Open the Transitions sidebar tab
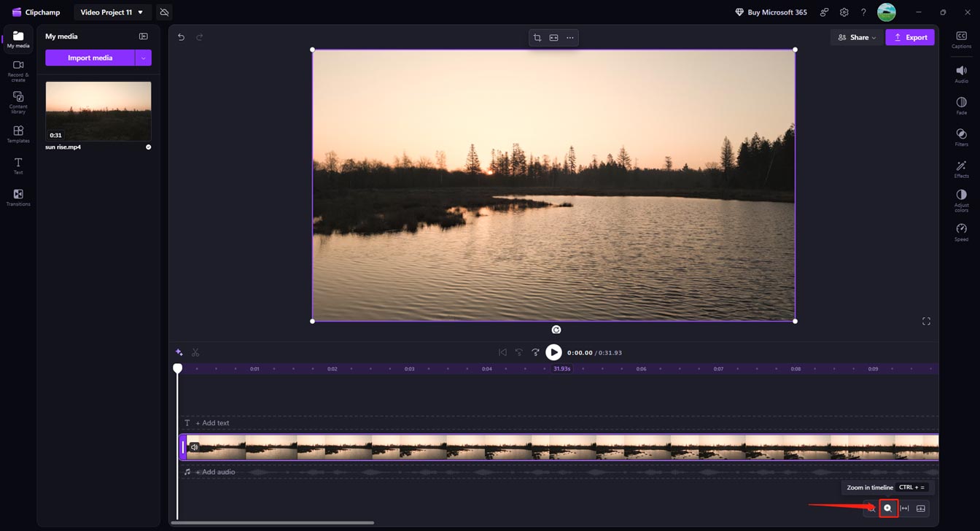Image resolution: width=980 pixels, height=531 pixels. tap(18, 198)
